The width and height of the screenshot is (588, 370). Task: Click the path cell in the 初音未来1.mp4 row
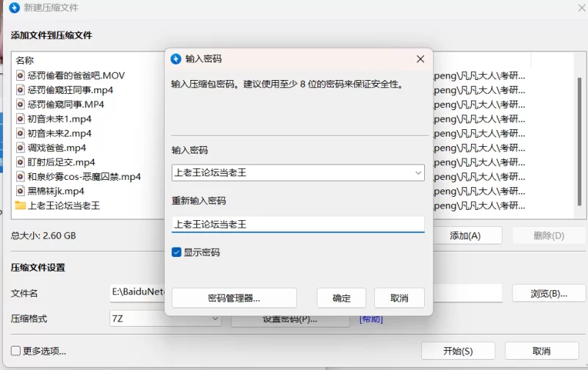[x=479, y=119]
